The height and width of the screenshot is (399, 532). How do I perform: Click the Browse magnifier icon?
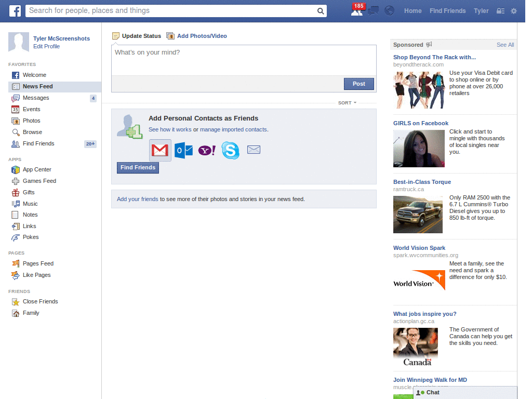pos(15,132)
